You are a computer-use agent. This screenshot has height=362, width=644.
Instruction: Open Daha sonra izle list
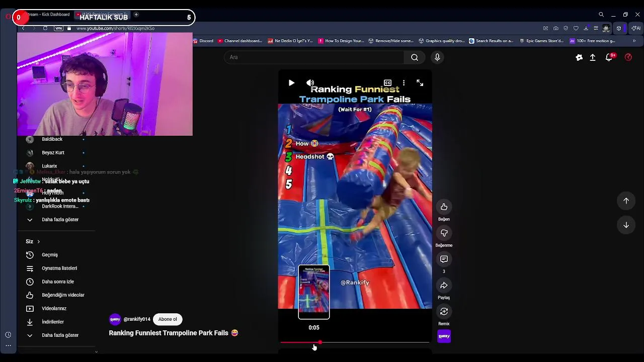click(x=56, y=282)
